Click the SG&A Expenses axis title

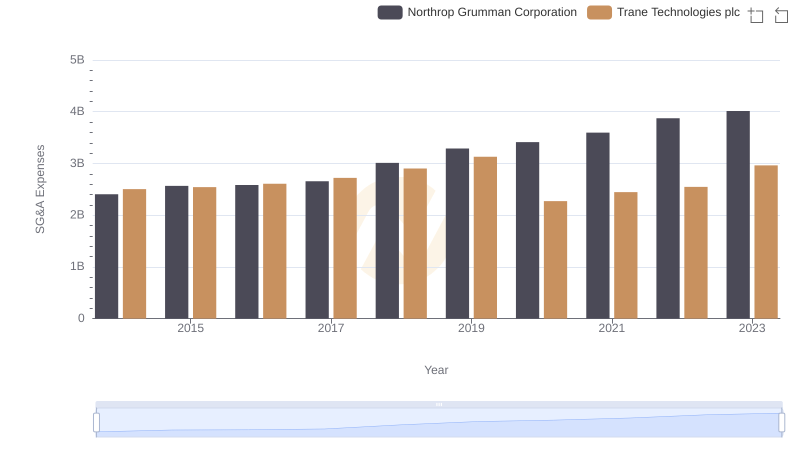pos(40,189)
